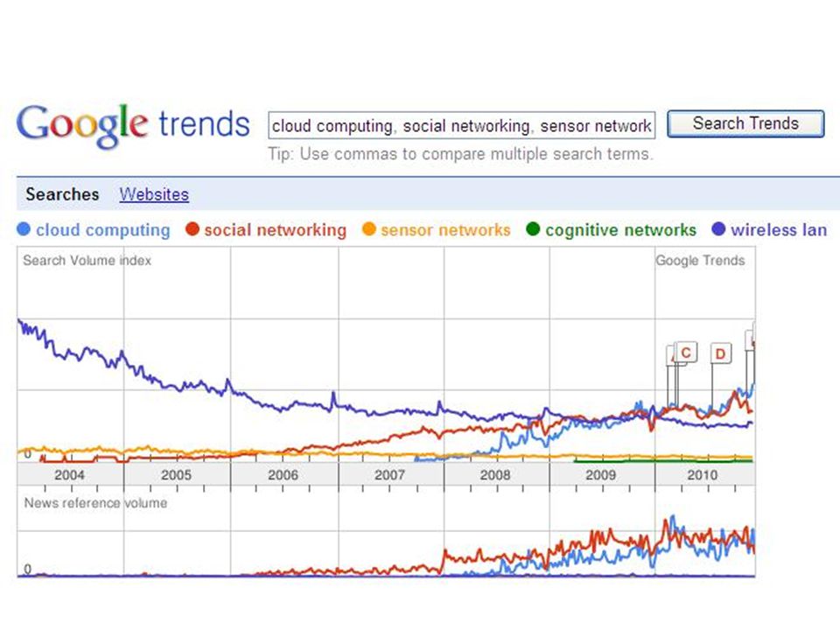This screenshot has width=840, height=630.
Task: Click the news flag marker D
Action: coord(720,353)
